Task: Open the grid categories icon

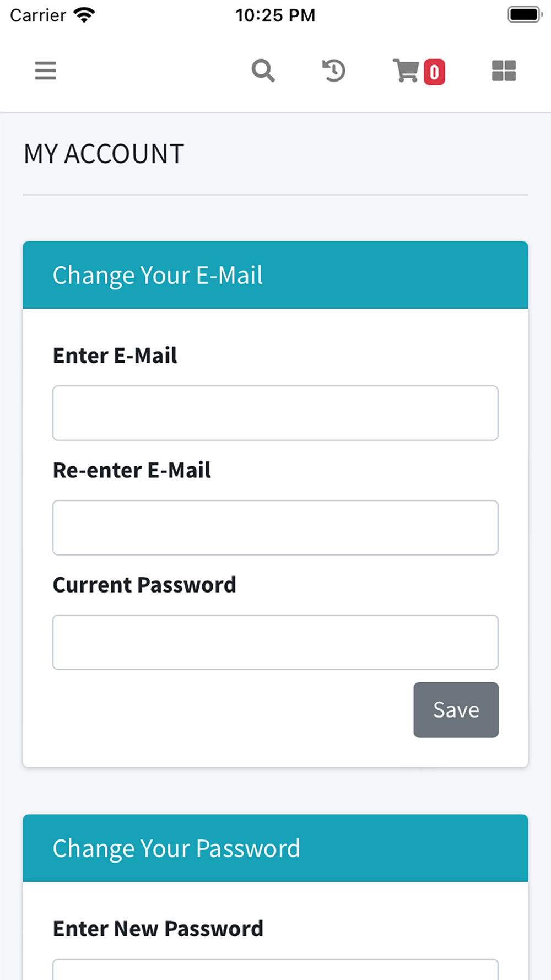Action: coord(504,71)
